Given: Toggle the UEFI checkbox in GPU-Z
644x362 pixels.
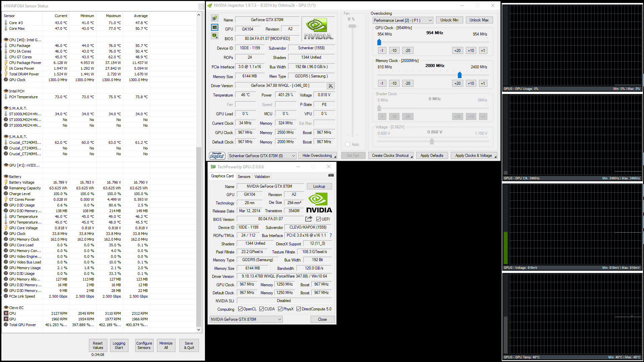Looking at the screenshot, I should pos(318,219).
